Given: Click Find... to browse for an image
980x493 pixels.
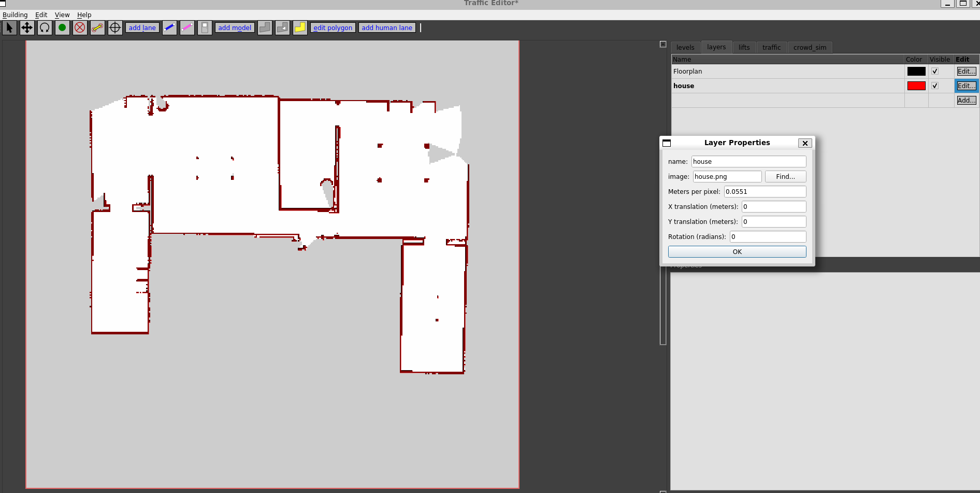Looking at the screenshot, I should [x=785, y=177].
